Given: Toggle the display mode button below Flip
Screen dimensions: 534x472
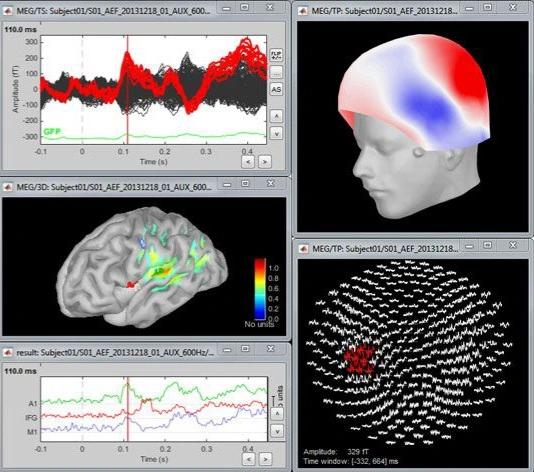Looking at the screenshot, I should point(276,73).
